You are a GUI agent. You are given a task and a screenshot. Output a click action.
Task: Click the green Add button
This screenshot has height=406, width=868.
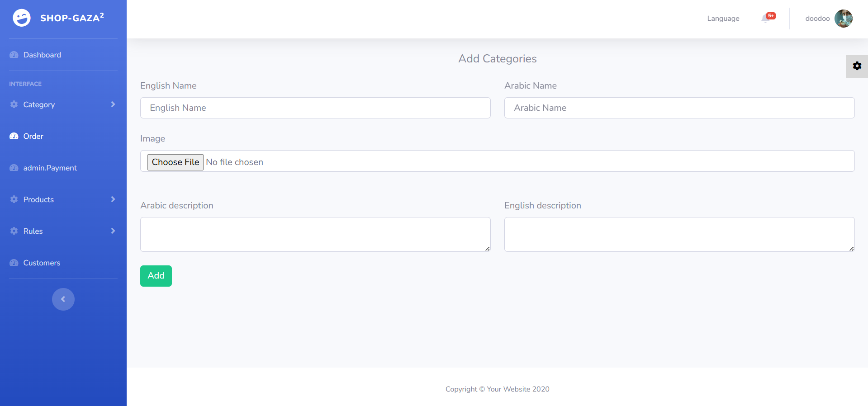(156, 276)
